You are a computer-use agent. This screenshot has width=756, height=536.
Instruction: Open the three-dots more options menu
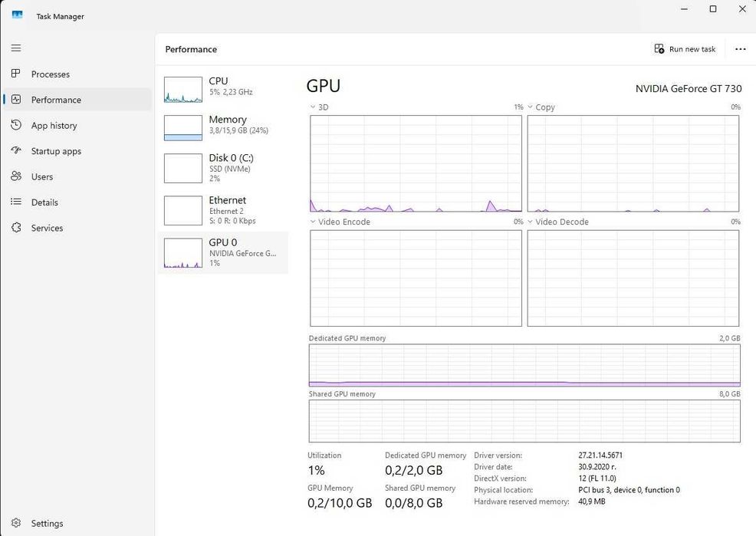[741, 48]
